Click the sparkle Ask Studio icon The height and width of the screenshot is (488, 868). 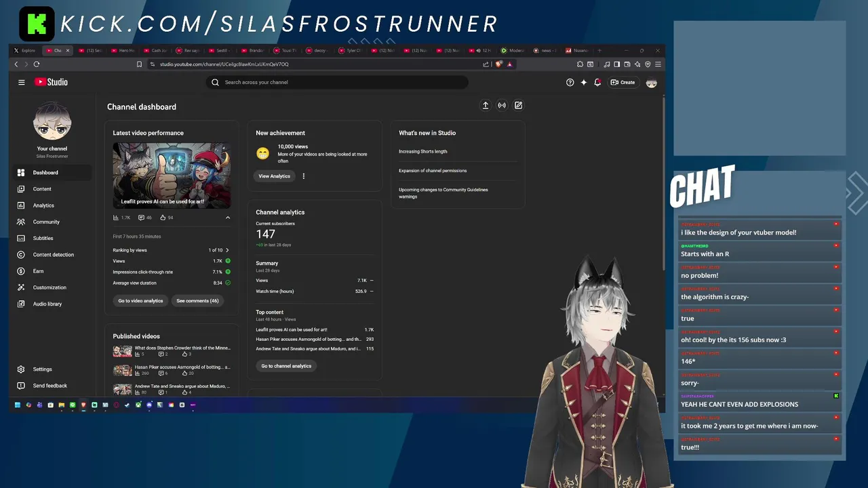pyautogui.click(x=583, y=82)
